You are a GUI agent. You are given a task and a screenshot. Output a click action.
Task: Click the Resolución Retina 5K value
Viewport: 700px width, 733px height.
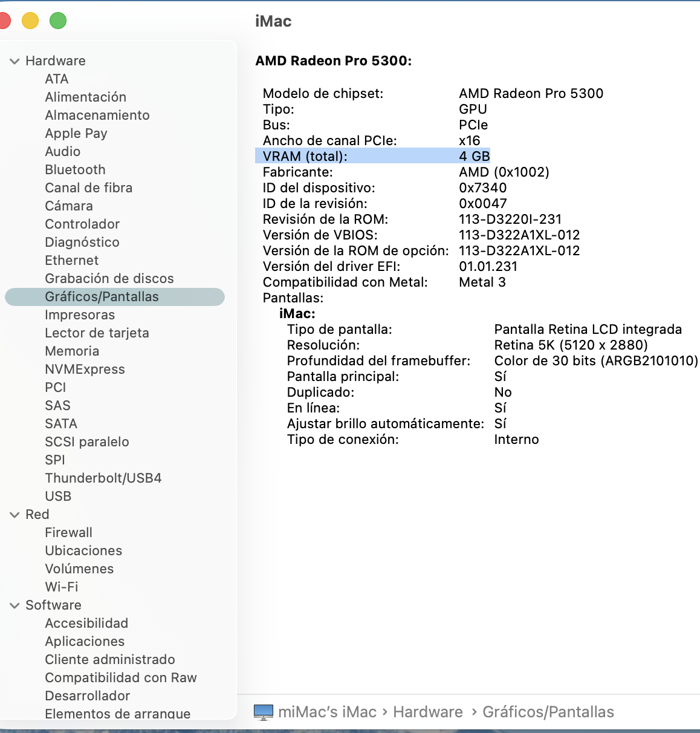571,345
